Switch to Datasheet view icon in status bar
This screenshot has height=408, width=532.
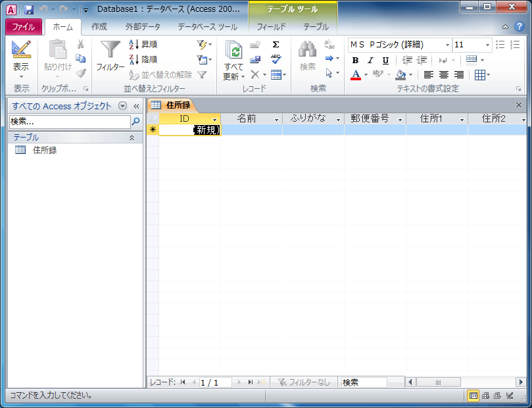473,395
